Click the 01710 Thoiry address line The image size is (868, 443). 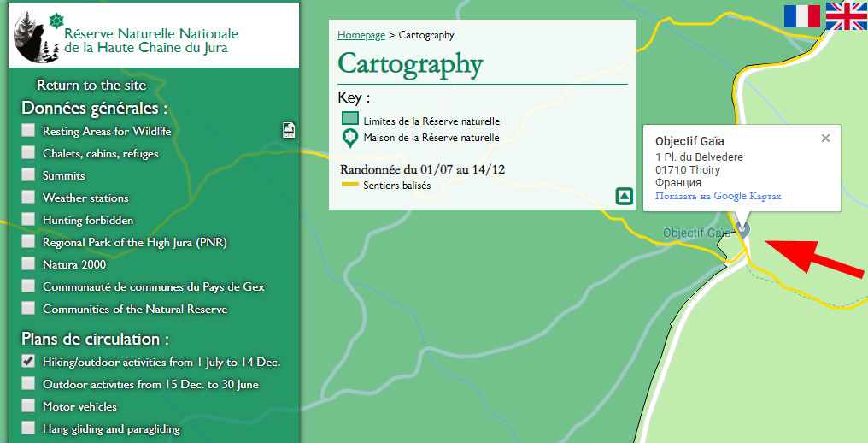pyautogui.click(x=688, y=169)
